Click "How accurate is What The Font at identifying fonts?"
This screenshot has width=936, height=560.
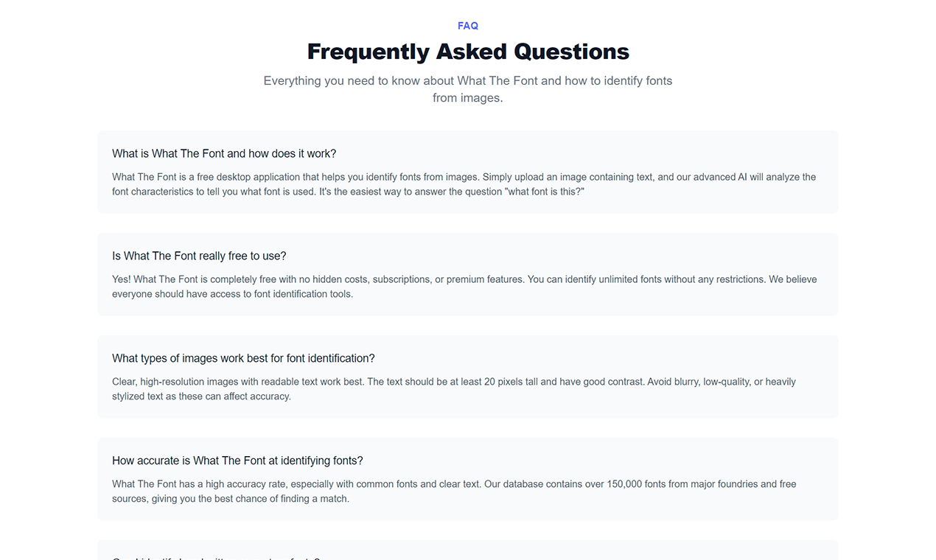[237, 461]
